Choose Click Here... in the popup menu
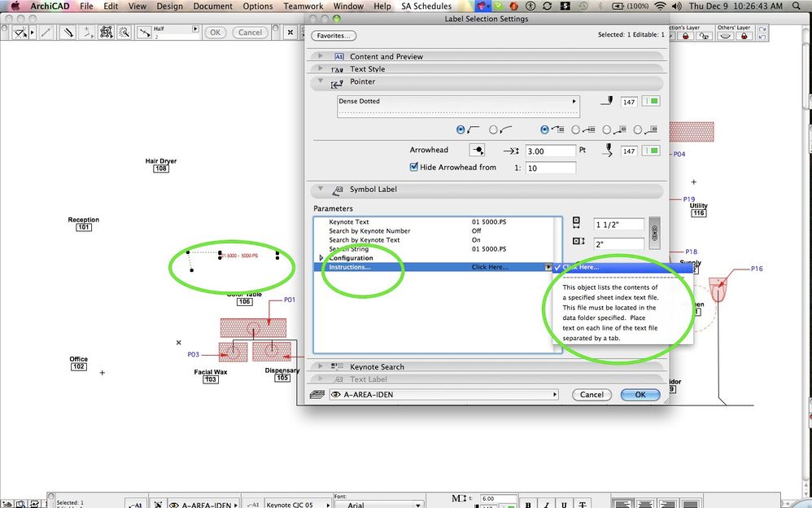Screen dimensions: 812x508 623,267
